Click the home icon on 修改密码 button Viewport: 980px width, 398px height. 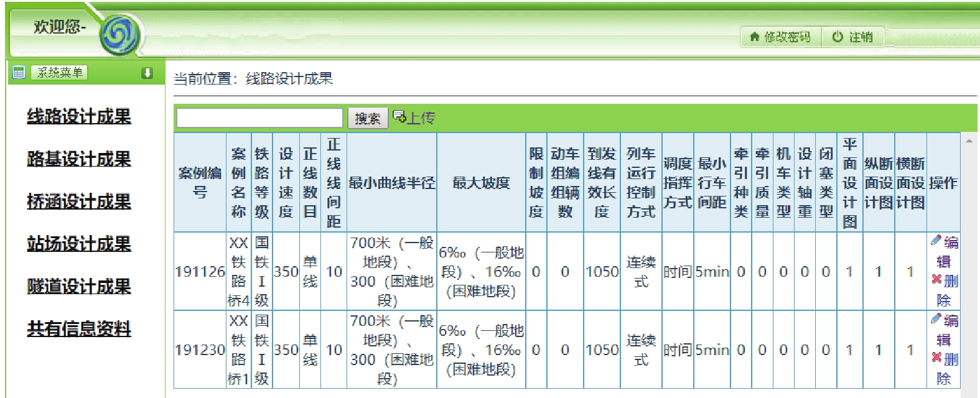[755, 37]
